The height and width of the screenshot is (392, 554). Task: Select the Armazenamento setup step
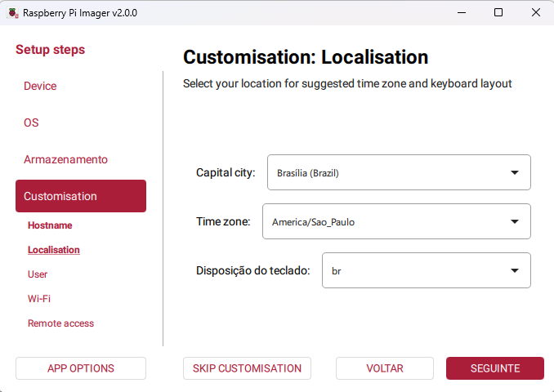tap(65, 159)
